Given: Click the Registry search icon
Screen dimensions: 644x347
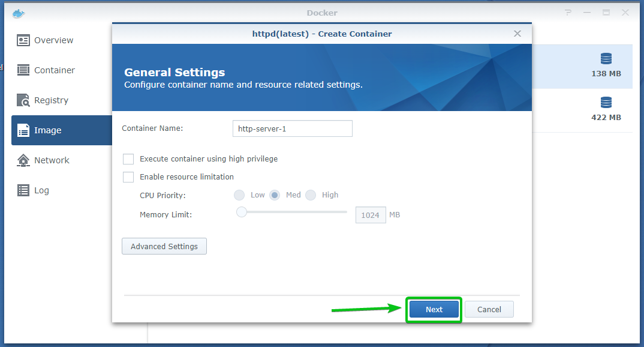Looking at the screenshot, I should (23, 100).
